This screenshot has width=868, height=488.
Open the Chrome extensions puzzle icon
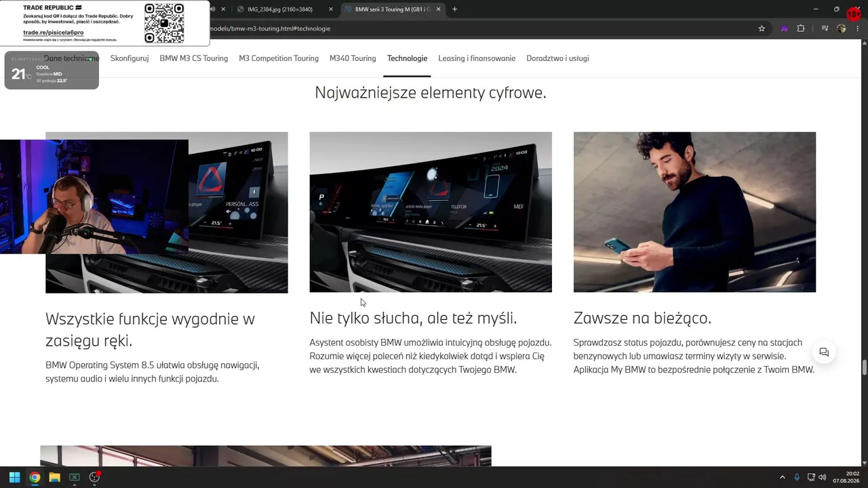801,28
